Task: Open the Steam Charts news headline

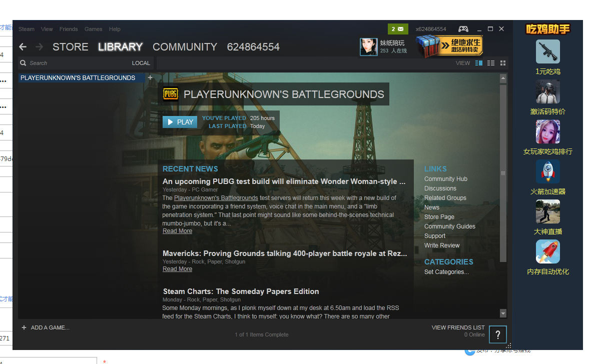Action: pos(241,291)
